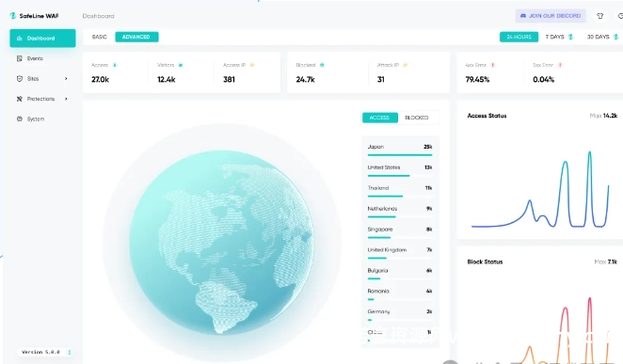Open the System sidebar item

pos(42,119)
